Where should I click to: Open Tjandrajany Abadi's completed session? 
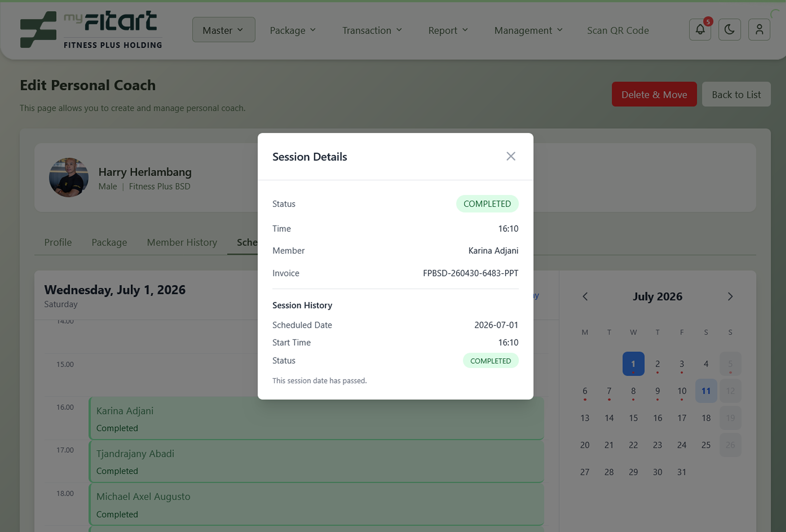(x=316, y=462)
